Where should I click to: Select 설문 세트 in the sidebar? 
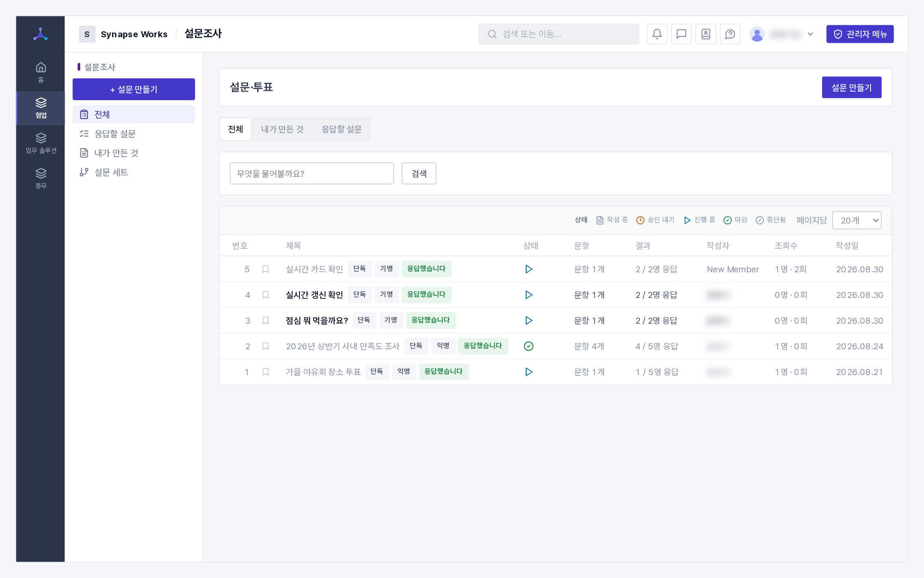(133, 172)
